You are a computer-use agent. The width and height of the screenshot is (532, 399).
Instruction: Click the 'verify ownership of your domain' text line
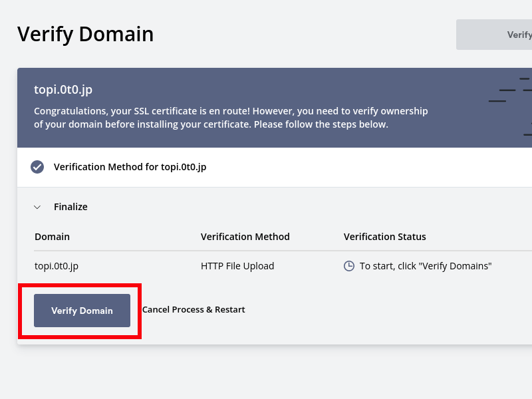point(211,124)
